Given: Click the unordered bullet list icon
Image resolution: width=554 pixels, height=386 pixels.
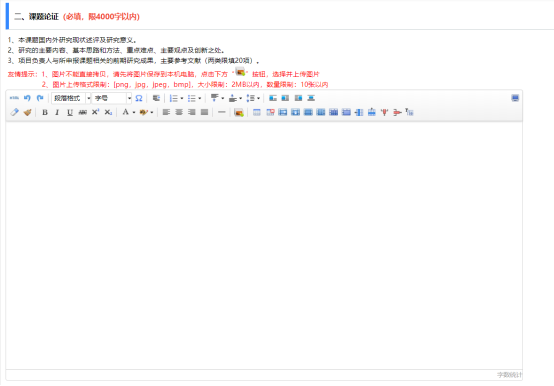Looking at the screenshot, I should [x=191, y=98].
